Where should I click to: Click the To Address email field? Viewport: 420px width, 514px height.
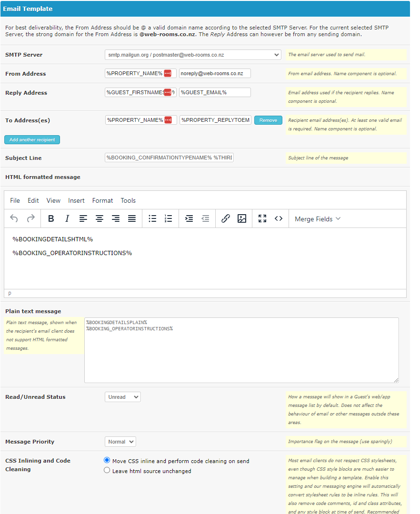coord(215,120)
